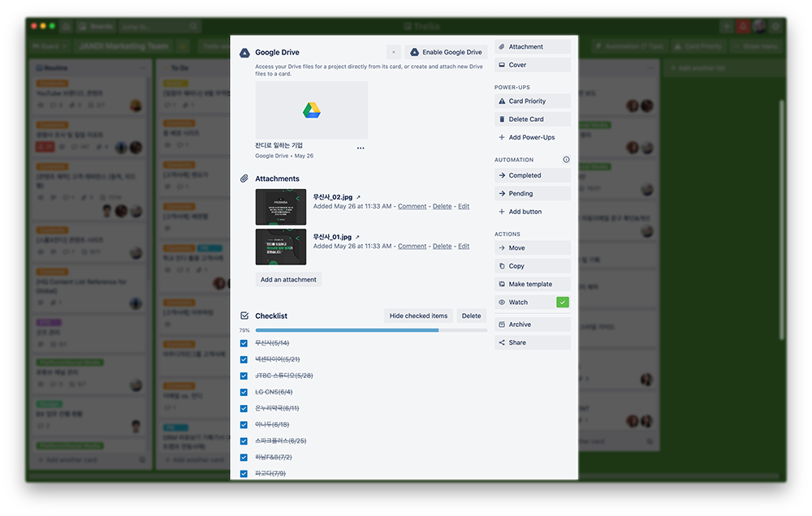Click the Delete Card trash icon
Image resolution: width=812 pixels, height=516 pixels.
[502, 119]
